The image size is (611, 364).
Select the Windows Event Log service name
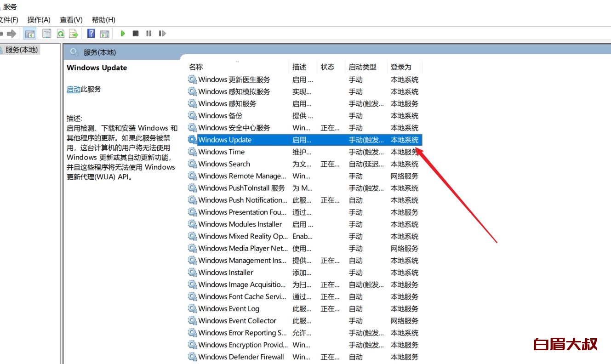[229, 309]
